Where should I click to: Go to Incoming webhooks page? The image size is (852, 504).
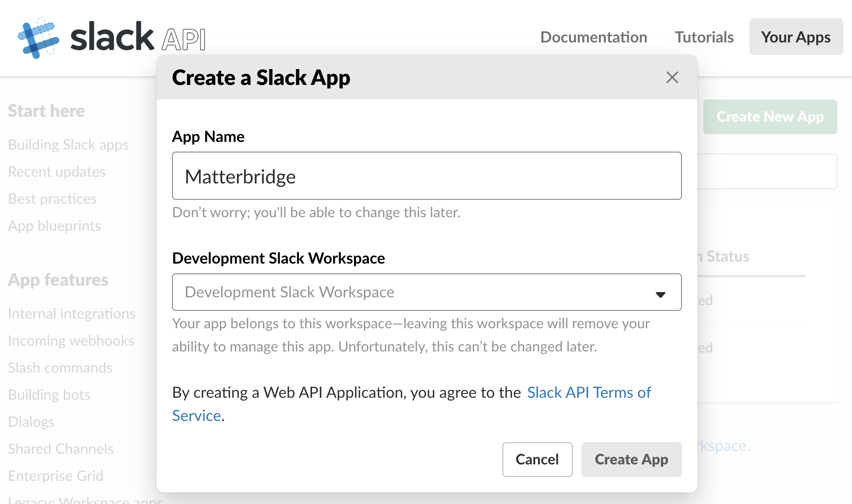tap(71, 341)
